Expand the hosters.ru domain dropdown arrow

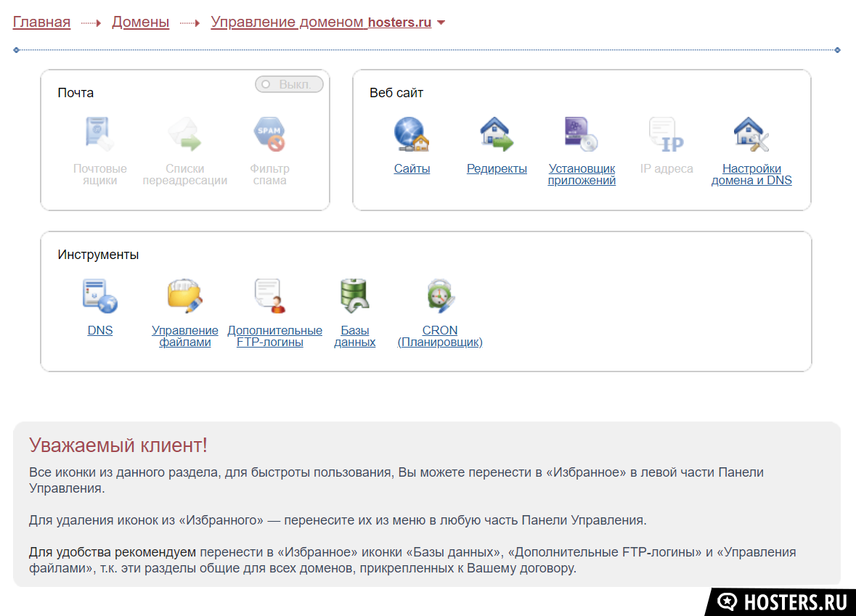click(441, 22)
